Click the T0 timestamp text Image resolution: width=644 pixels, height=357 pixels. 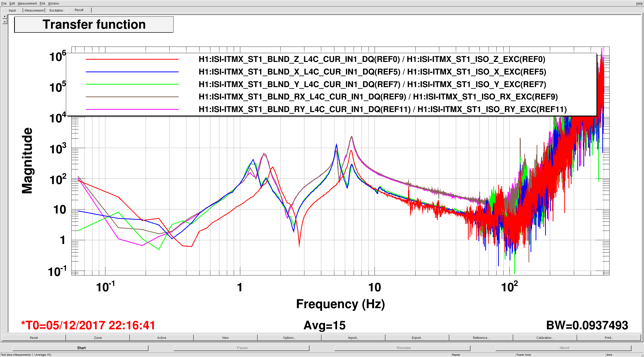[x=88, y=325]
